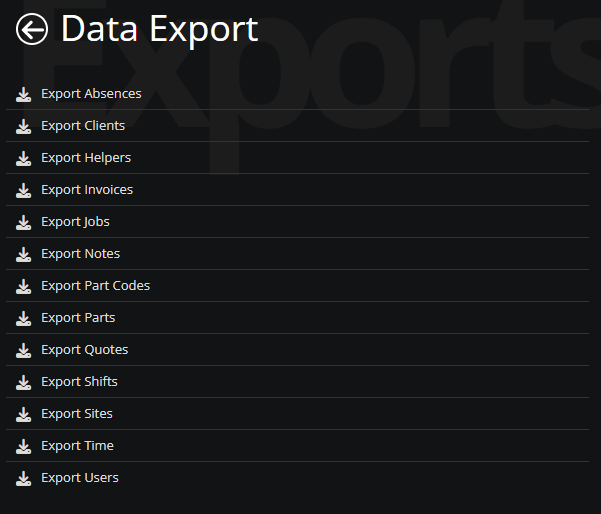The height and width of the screenshot is (514, 601).
Task: Click download icon beside Export Notes
Action: point(23,254)
